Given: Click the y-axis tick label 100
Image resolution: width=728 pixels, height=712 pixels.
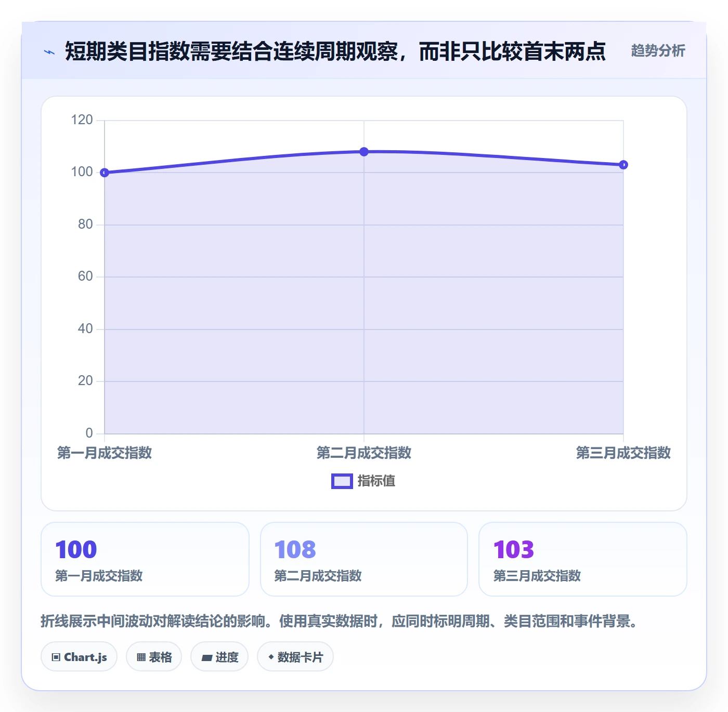Looking at the screenshot, I should [x=82, y=172].
